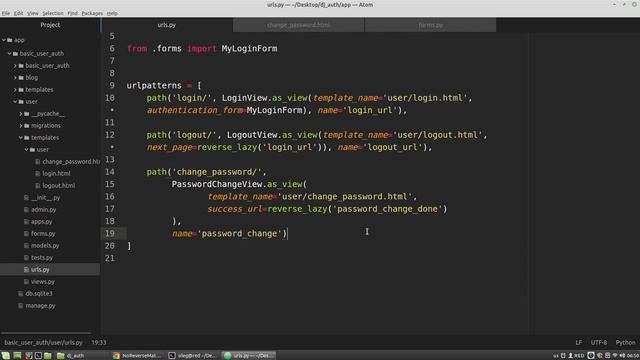
Task: Collapse the user app folder chevron
Action: click(x=15, y=102)
